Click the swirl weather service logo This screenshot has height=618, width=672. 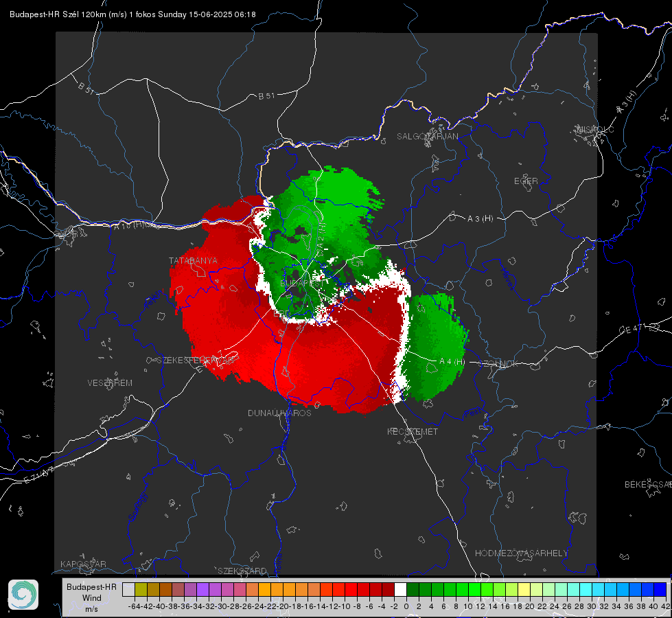[23, 595]
